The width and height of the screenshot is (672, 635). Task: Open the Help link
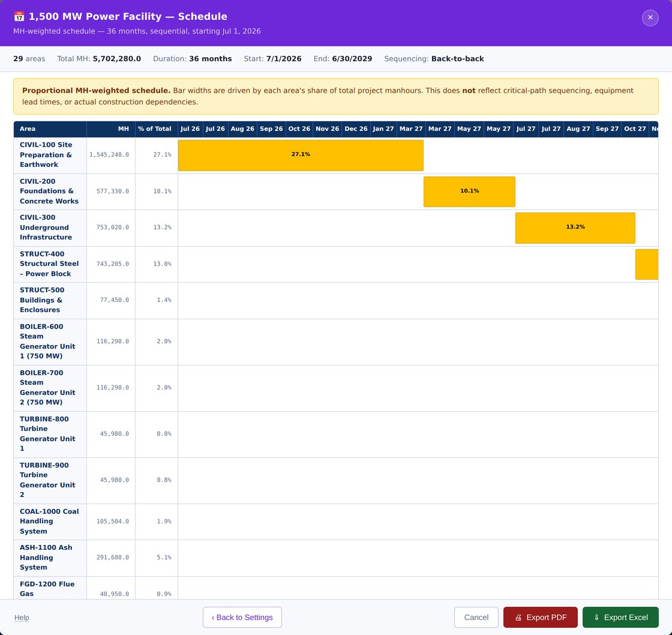pyautogui.click(x=22, y=618)
